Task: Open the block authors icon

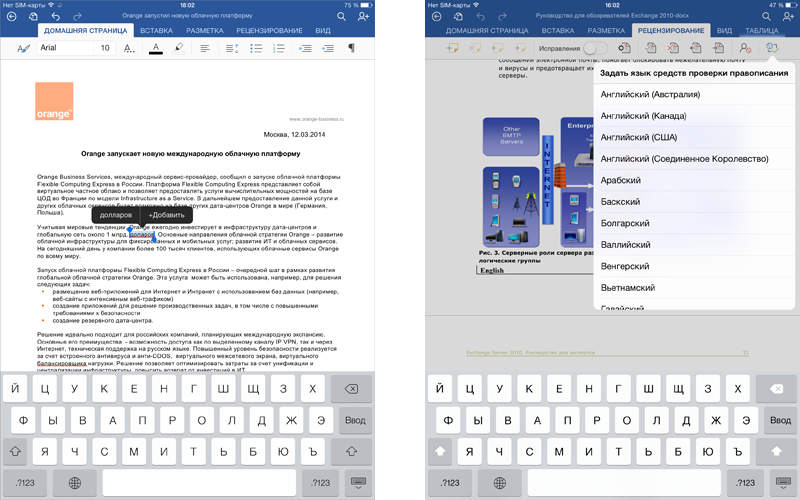Action: coord(745,48)
